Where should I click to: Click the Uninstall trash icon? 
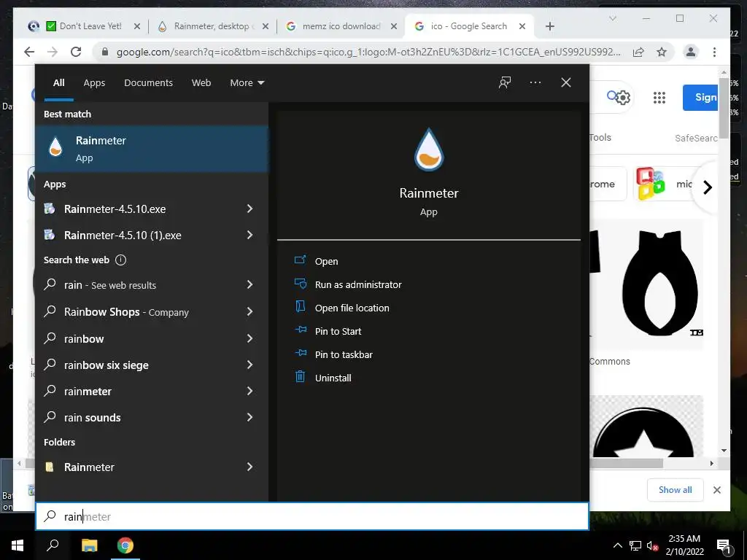300,377
